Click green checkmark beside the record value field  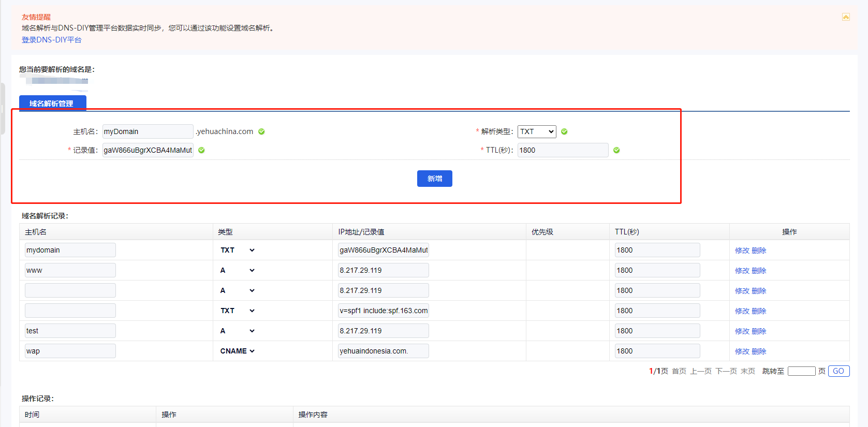[201, 150]
